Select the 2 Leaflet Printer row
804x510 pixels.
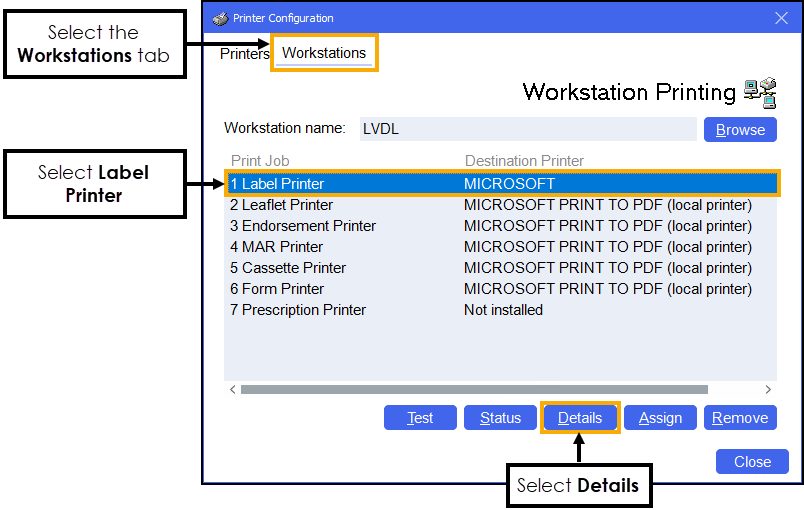pyautogui.click(x=500, y=205)
